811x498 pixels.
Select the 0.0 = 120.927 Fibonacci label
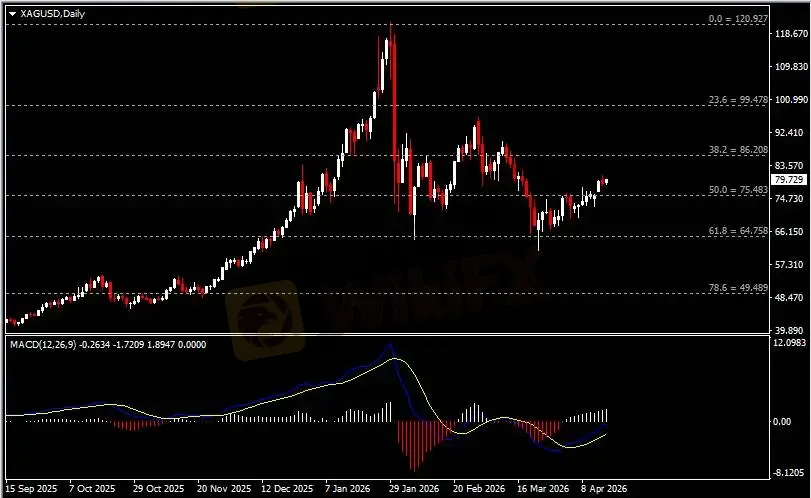pyautogui.click(x=738, y=19)
